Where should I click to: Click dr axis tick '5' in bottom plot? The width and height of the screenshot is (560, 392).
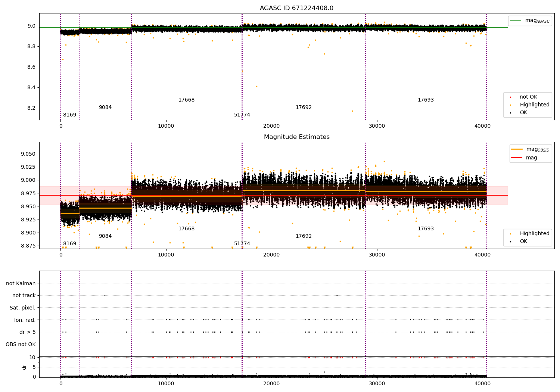[x=34, y=367]
